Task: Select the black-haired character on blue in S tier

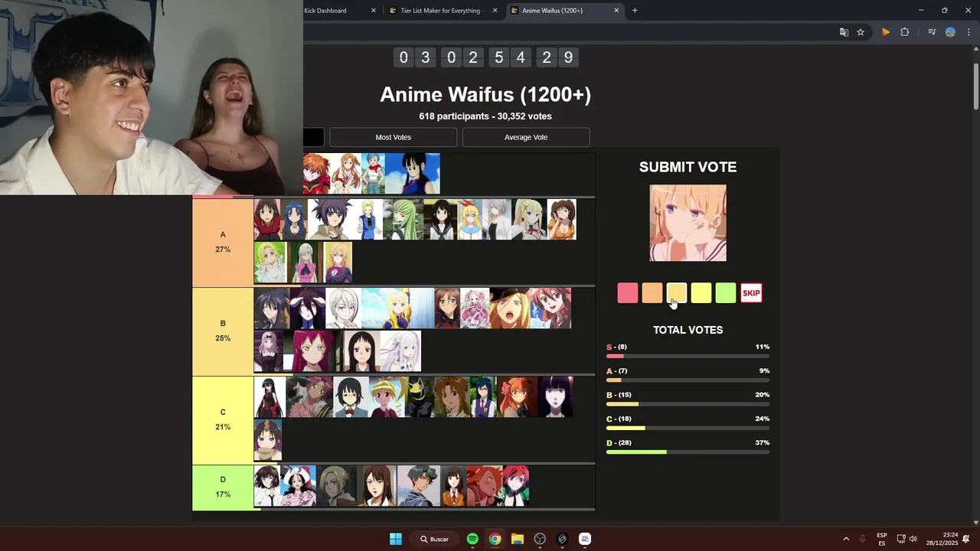Action: click(x=413, y=174)
